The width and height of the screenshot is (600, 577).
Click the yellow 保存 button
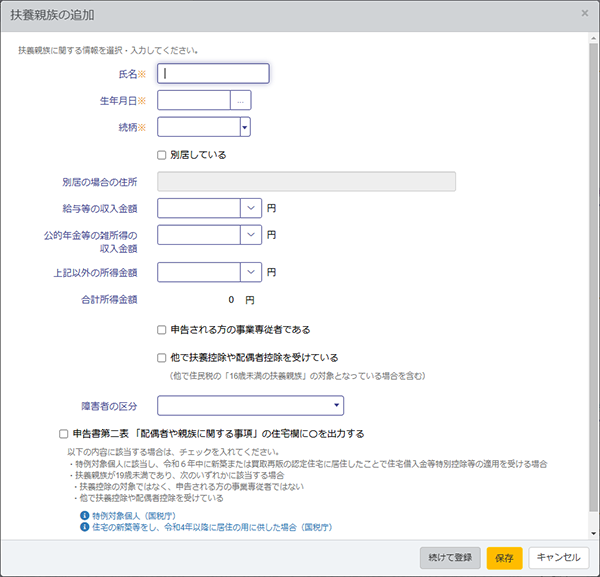click(504, 558)
